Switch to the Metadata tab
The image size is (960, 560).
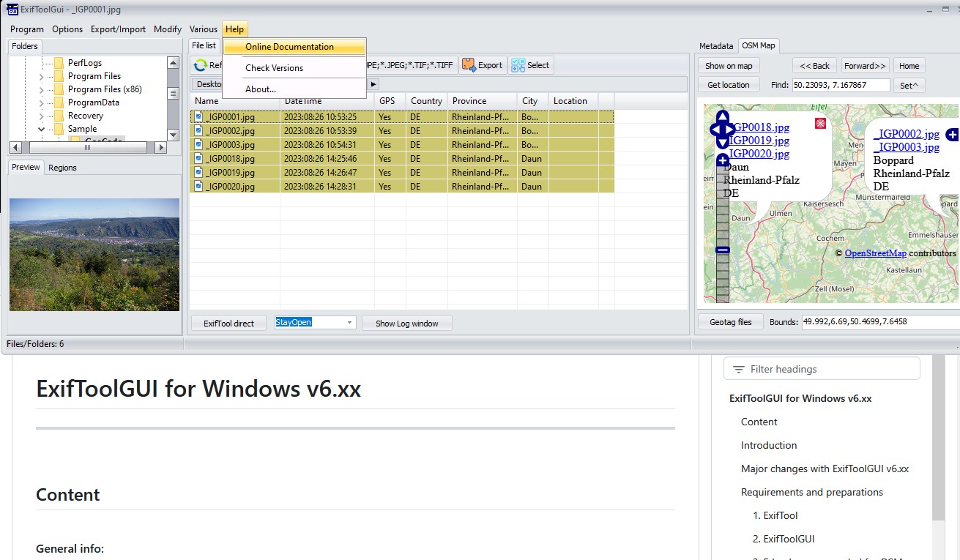(x=716, y=46)
